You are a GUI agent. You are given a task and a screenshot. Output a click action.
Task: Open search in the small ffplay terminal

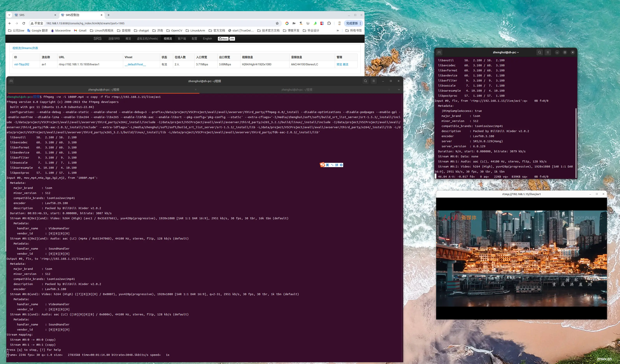(x=539, y=52)
